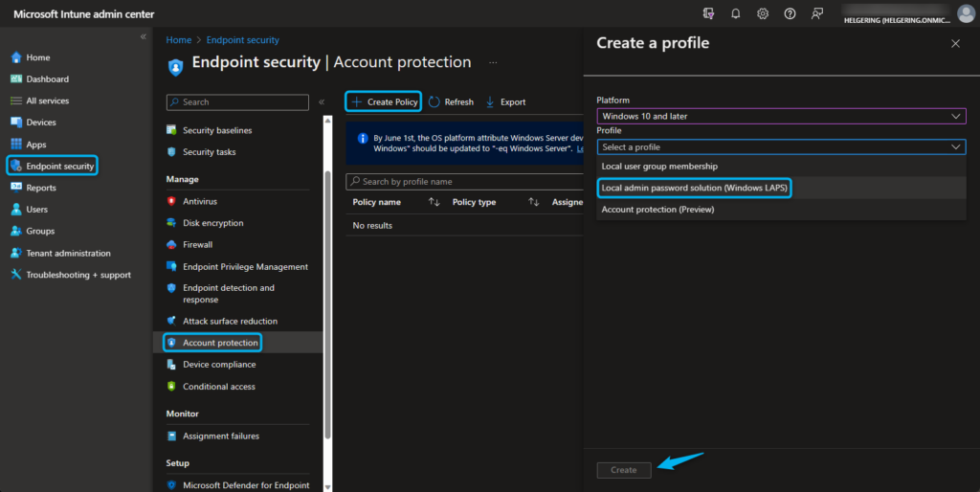Viewport: 980px width, 492px height.
Task: Open Tenant administration in sidebar
Action: [x=68, y=253]
